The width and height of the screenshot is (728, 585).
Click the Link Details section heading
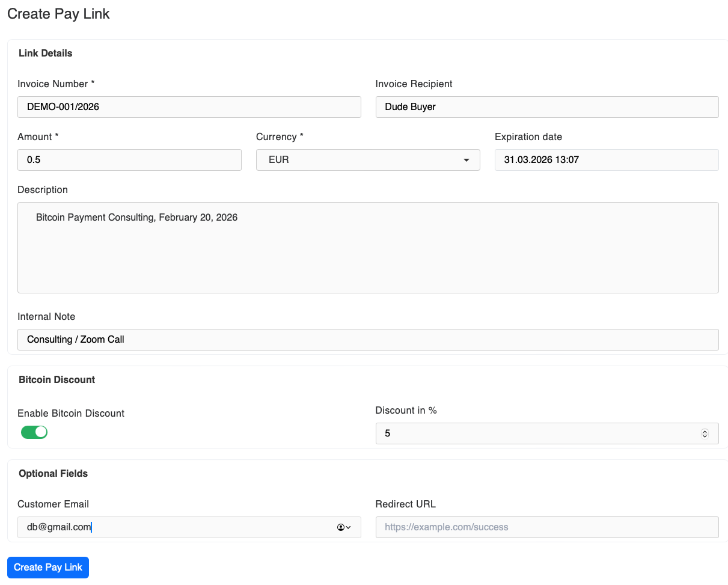[45, 53]
